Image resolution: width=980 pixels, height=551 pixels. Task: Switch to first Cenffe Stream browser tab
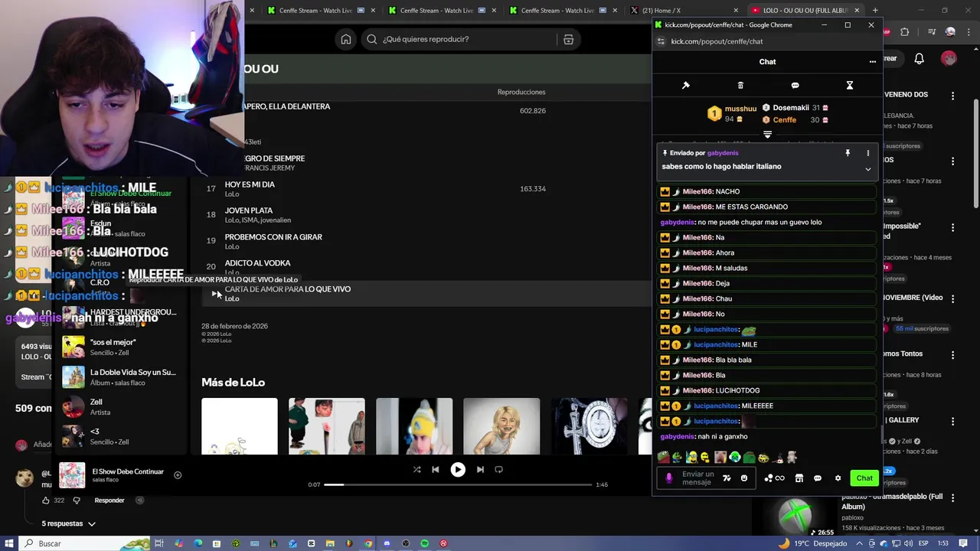coord(320,11)
